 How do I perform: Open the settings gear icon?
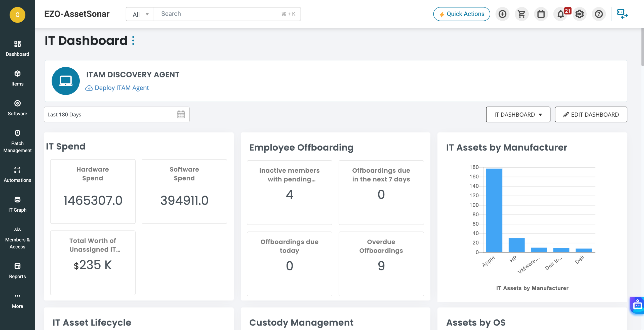pos(580,14)
